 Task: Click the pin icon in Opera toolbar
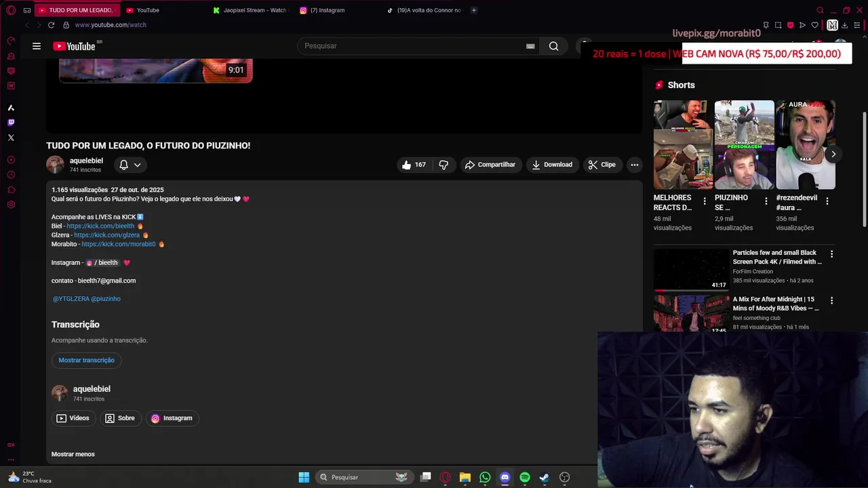[766, 25]
